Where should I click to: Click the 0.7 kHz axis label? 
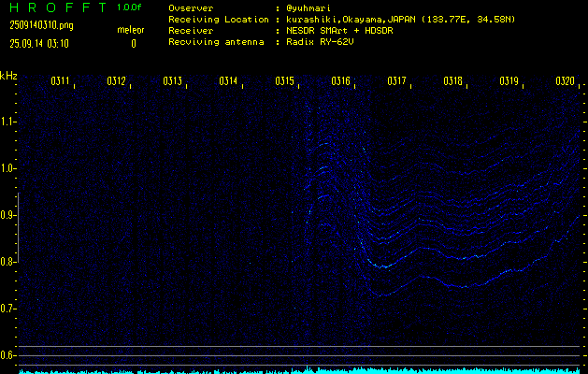pos(7,309)
